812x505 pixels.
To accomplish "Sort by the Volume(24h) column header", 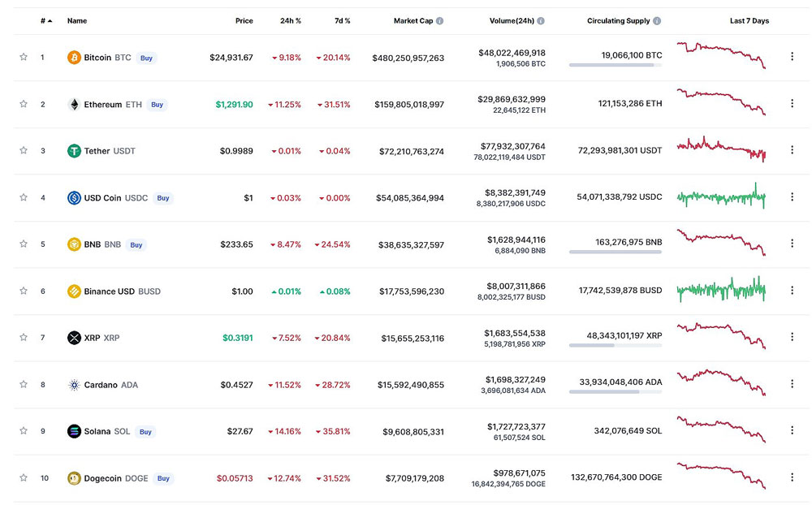I will [x=512, y=21].
